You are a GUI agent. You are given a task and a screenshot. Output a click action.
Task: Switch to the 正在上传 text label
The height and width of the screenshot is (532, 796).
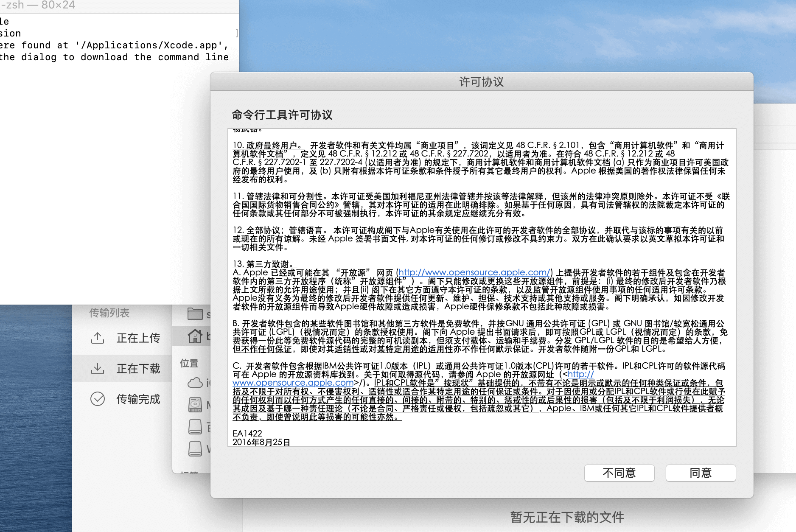coord(138,338)
